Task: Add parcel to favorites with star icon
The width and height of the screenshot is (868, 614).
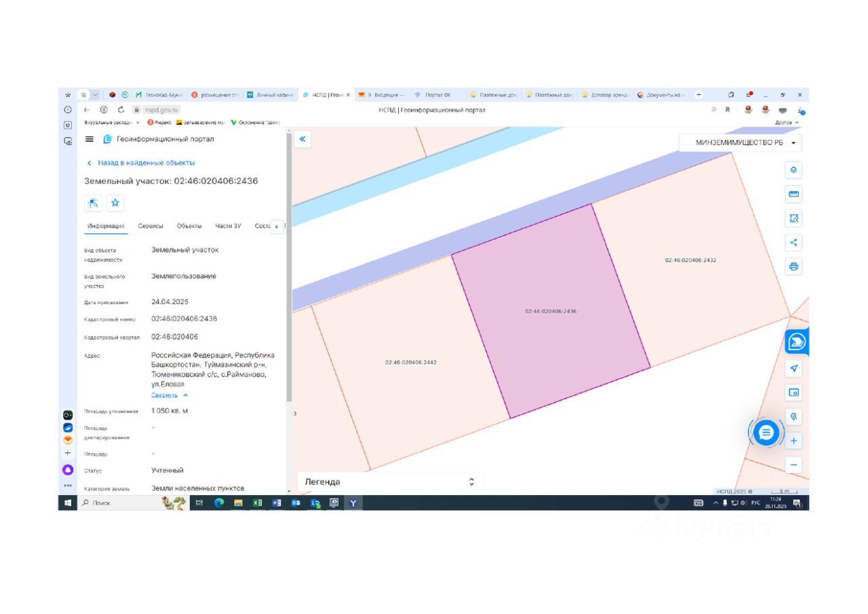Action: point(115,202)
